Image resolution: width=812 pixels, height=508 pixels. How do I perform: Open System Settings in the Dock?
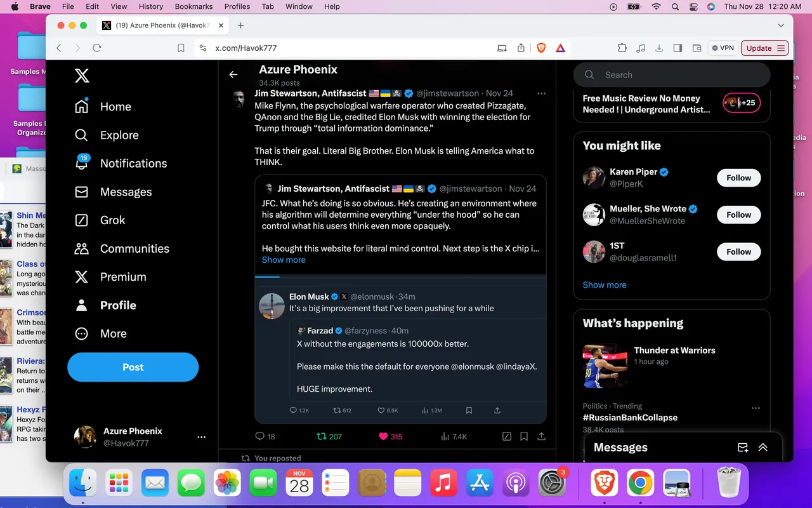(552, 484)
